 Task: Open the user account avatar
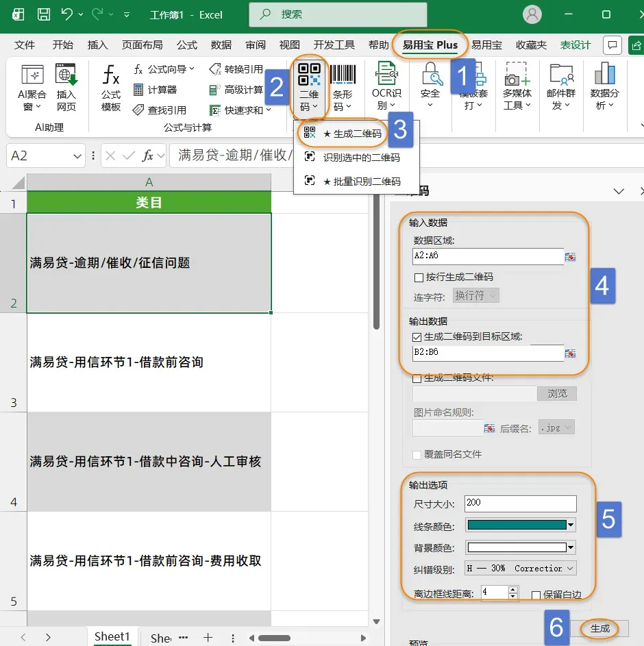532,14
